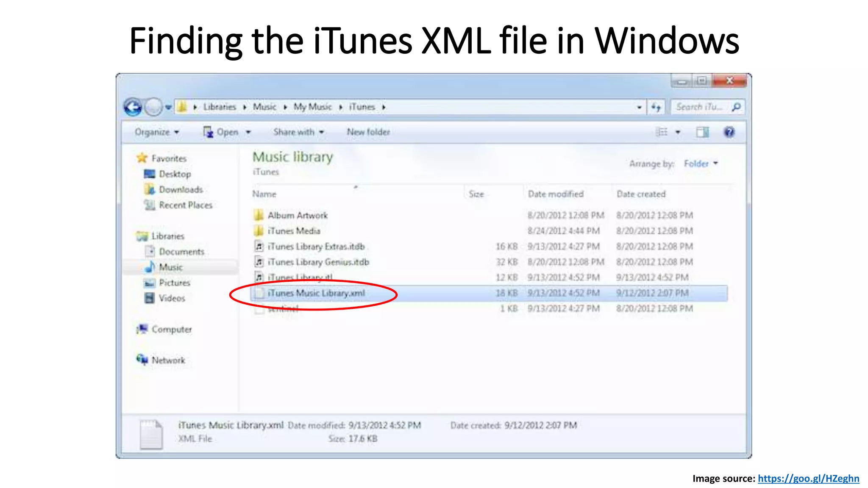Click the Libraries icon in sidebar
The height and width of the screenshot is (488, 868).
[x=142, y=236]
